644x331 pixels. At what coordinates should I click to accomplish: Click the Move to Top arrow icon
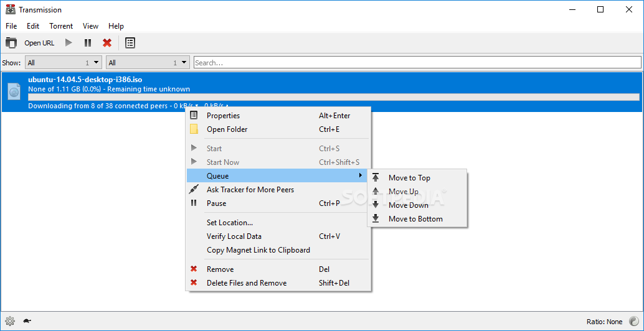click(x=376, y=177)
